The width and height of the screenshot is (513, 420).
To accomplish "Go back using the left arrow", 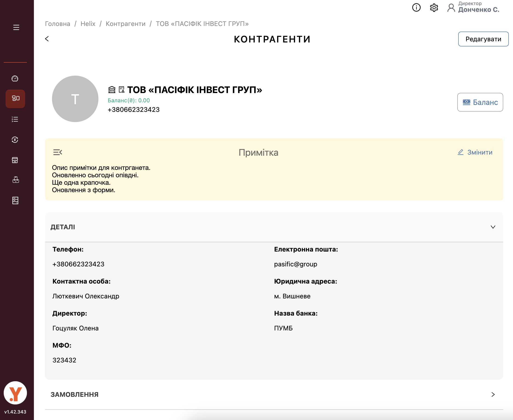I will (x=47, y=39).
